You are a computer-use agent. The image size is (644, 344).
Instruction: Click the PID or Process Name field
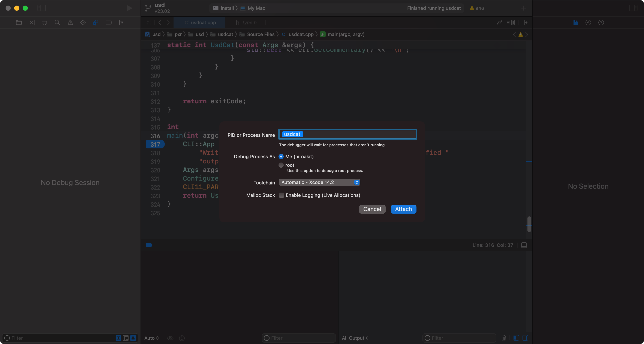(x=347, y=134)
